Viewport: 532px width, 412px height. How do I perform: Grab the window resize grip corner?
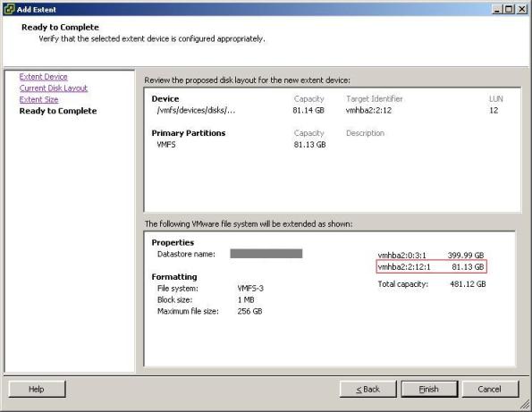pyautogui.click(x=525, y=405)
